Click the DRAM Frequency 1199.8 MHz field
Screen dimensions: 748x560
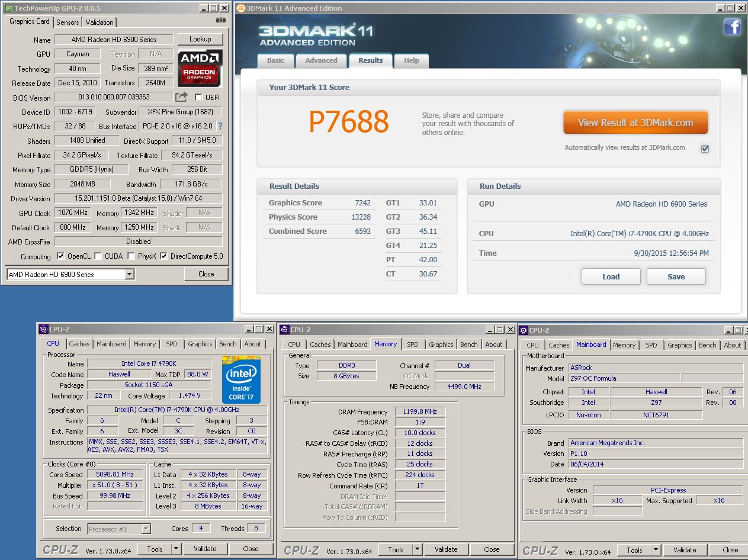[x=420, y=412]
